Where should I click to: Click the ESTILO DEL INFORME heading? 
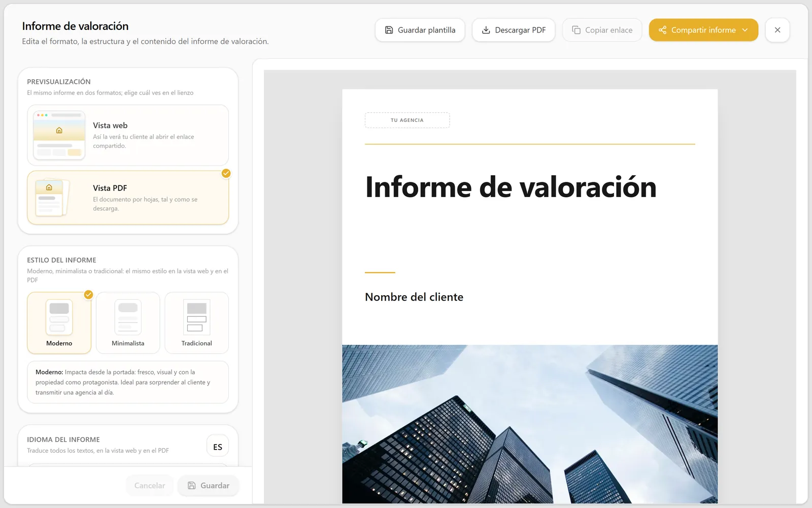point(61,260)
